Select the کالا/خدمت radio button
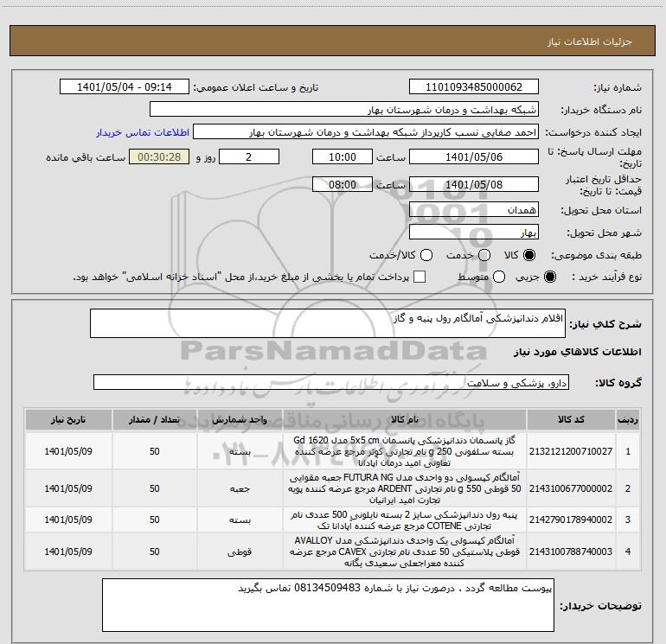The height and width of the screenshot is (644, 666). (x=426, y=255)
